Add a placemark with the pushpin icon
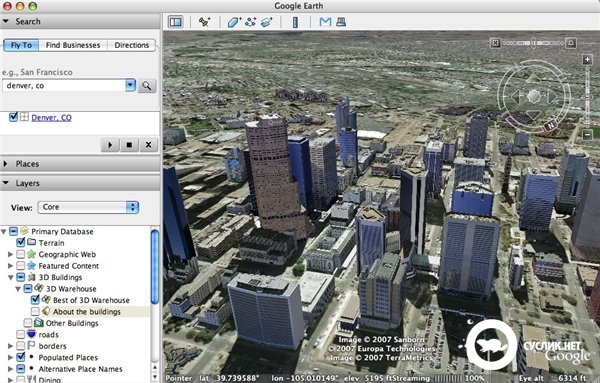 [204, 22]
